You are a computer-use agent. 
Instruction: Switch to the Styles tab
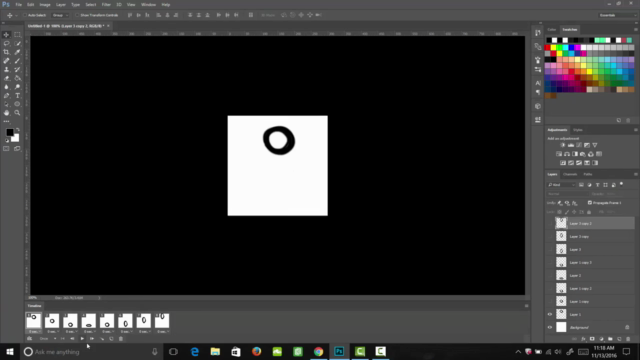coord(578,130)
